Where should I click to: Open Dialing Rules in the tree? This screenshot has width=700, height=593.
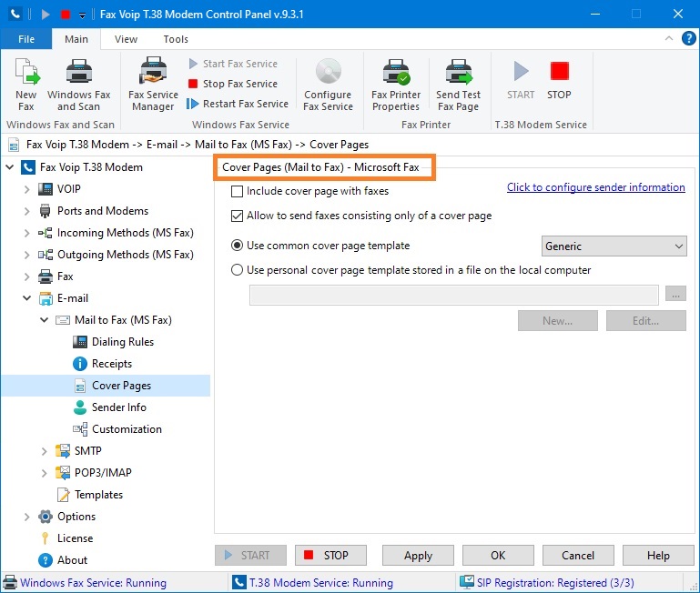(x=122, y=342)
